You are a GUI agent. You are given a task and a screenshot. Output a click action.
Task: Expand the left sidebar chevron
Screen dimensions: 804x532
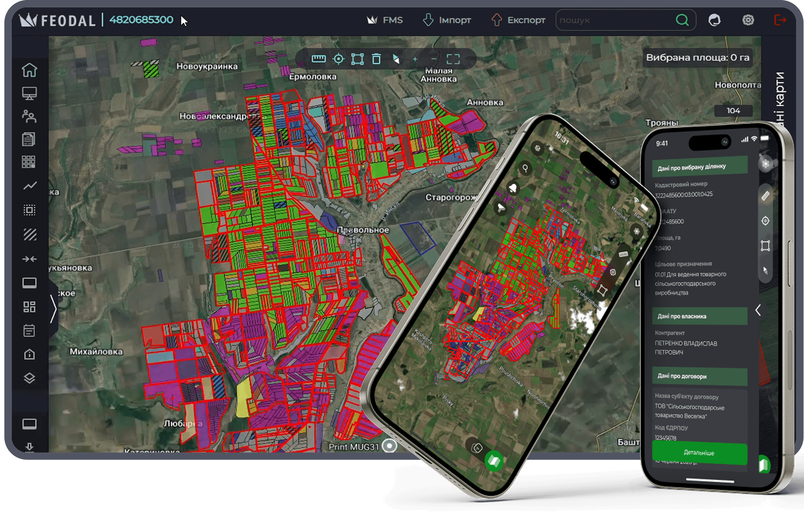tap(53, 309)
